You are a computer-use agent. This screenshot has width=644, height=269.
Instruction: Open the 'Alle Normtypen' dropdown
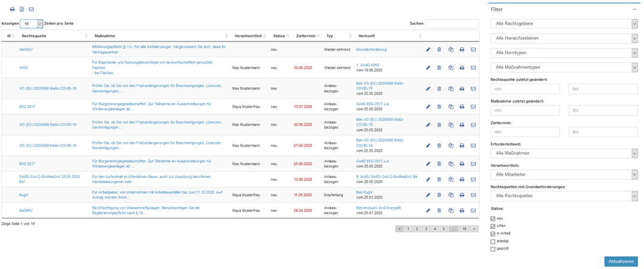564,52
